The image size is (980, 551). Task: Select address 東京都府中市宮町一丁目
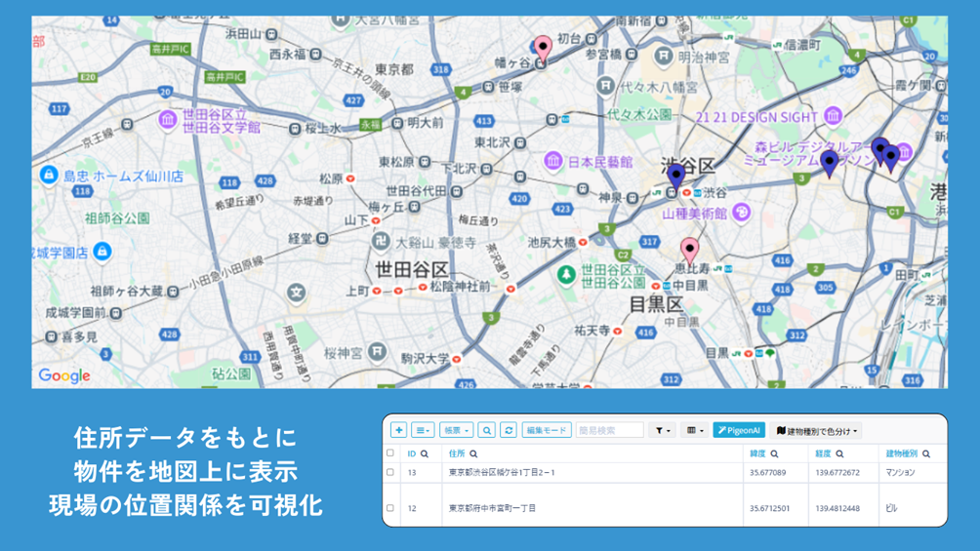493,508
